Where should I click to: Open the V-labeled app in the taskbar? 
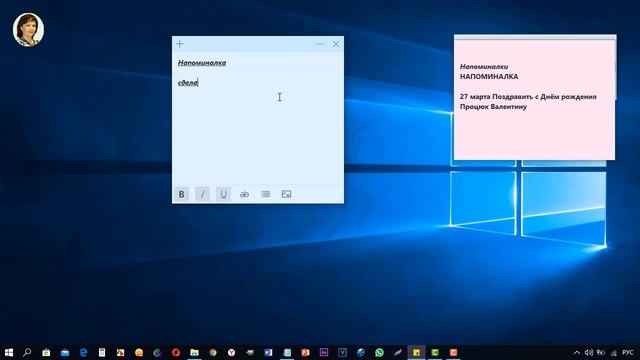(x=342, y=352)
